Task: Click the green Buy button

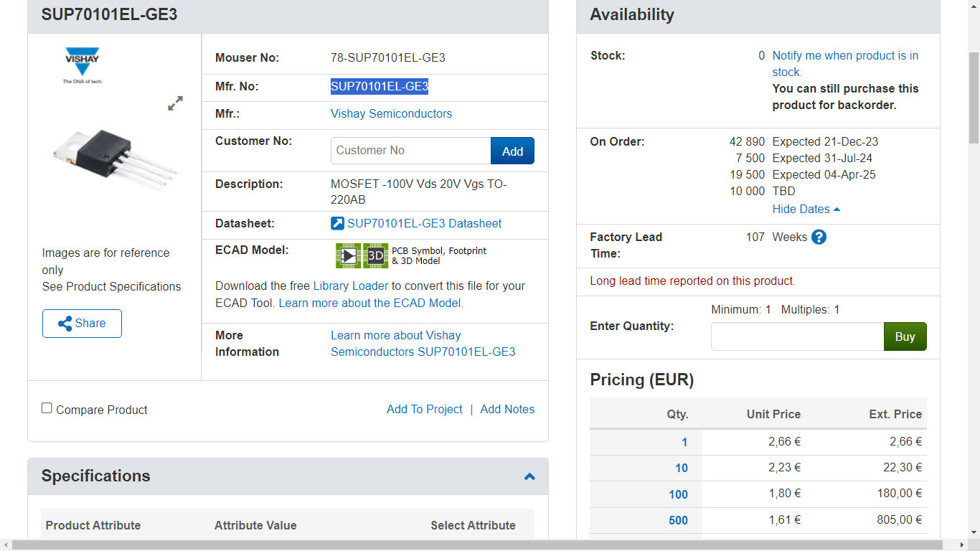Action: pyautogui.click(x=905, y=336)
